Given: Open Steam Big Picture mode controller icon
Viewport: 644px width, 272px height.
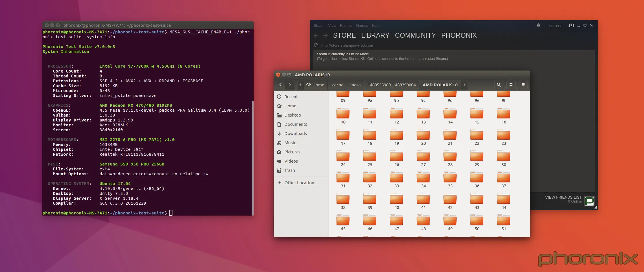Looking at the screenshot, I should point(571,25).
